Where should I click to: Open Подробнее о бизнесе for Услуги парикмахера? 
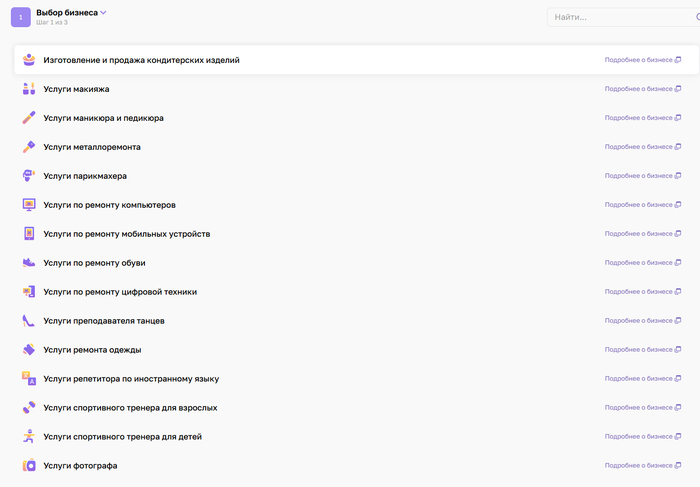click(642, 176)
